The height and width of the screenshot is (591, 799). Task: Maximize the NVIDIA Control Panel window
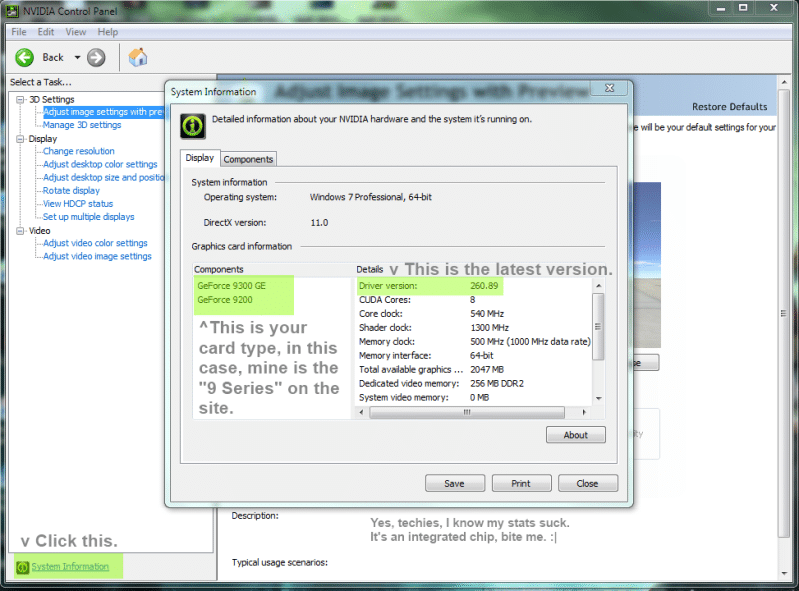pos(743,8)
